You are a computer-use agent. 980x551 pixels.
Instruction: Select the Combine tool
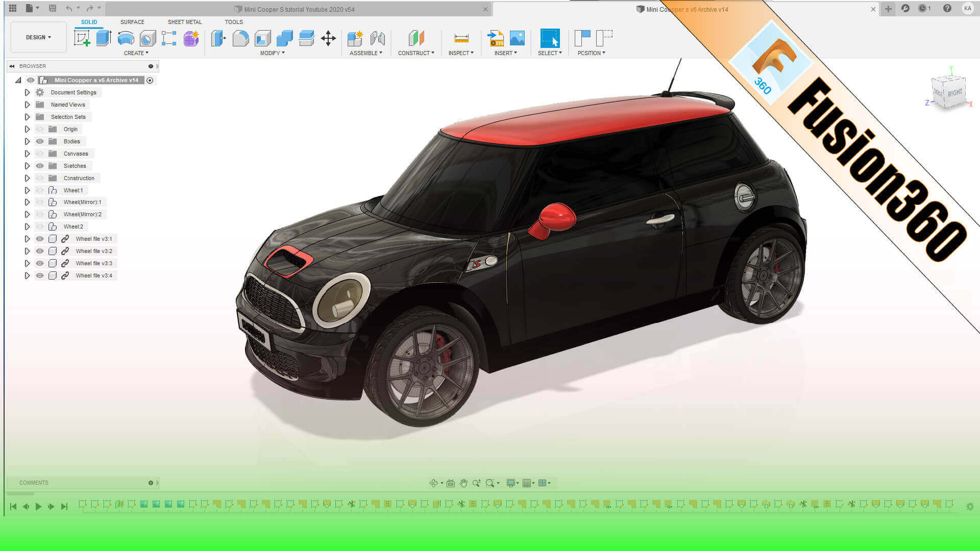284,38
